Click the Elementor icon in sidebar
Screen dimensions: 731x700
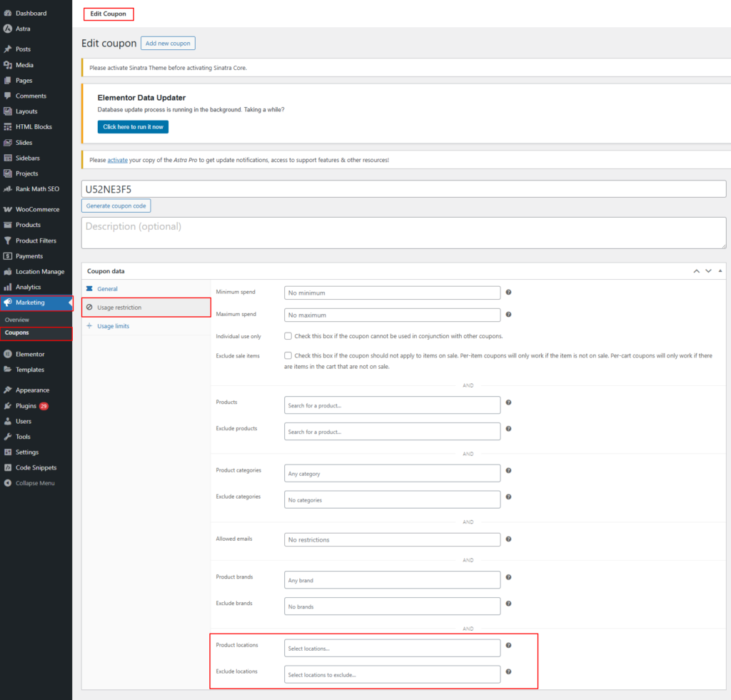tap(8, 354)
